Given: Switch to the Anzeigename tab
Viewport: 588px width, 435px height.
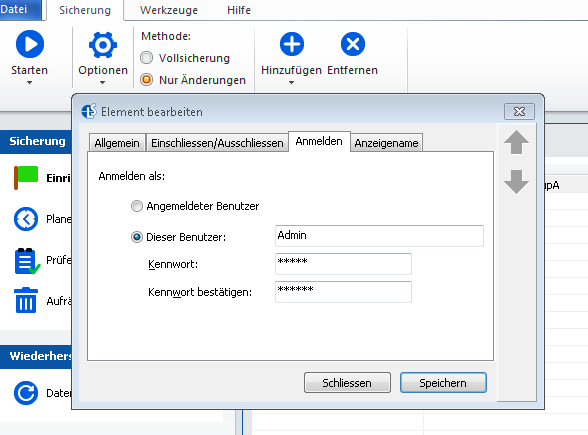Looking at the screenshot, I should tap(386, 142).
